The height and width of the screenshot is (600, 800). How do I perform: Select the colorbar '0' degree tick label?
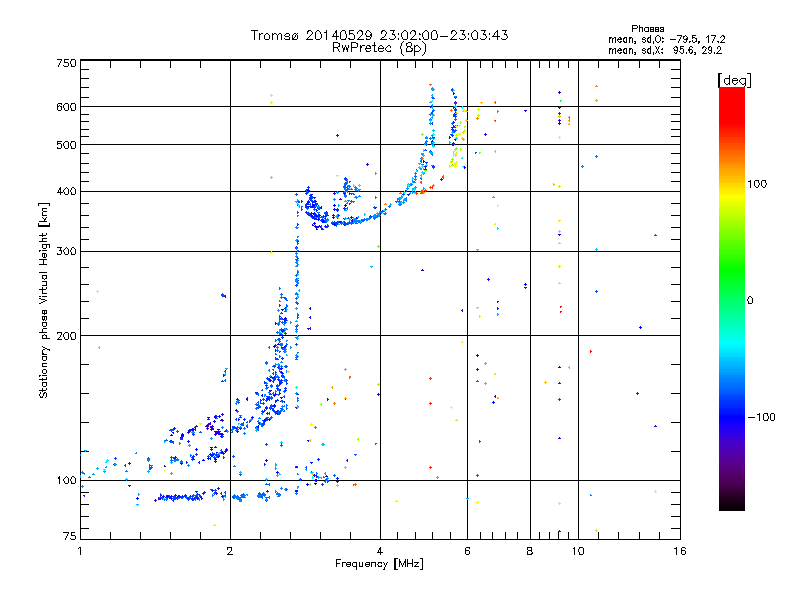click(x=750, y=301)
